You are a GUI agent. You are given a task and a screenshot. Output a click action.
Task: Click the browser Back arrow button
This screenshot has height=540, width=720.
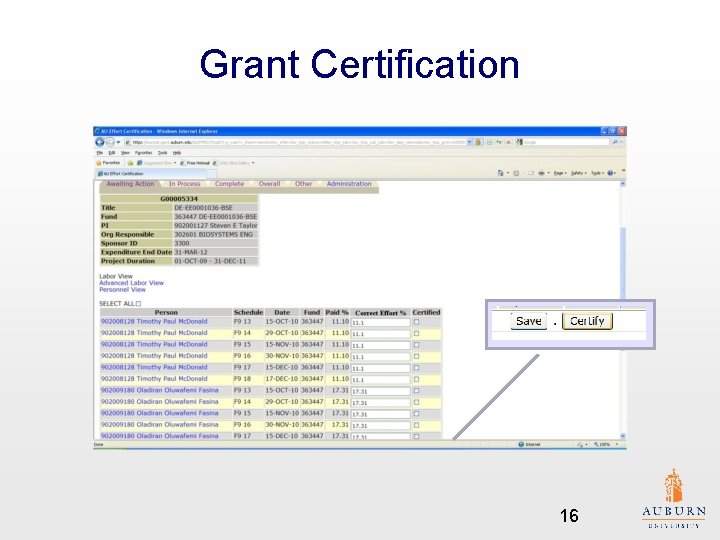[99, 142]
